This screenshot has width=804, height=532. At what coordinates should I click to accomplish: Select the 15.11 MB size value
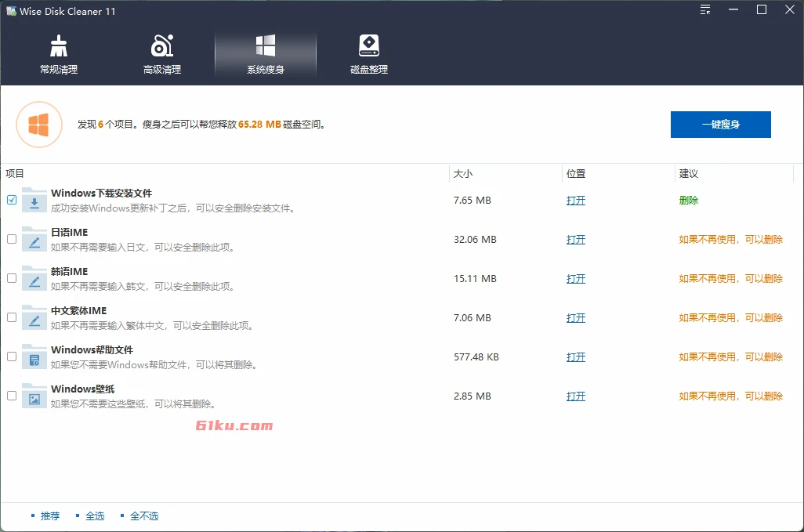pos(475,279)
